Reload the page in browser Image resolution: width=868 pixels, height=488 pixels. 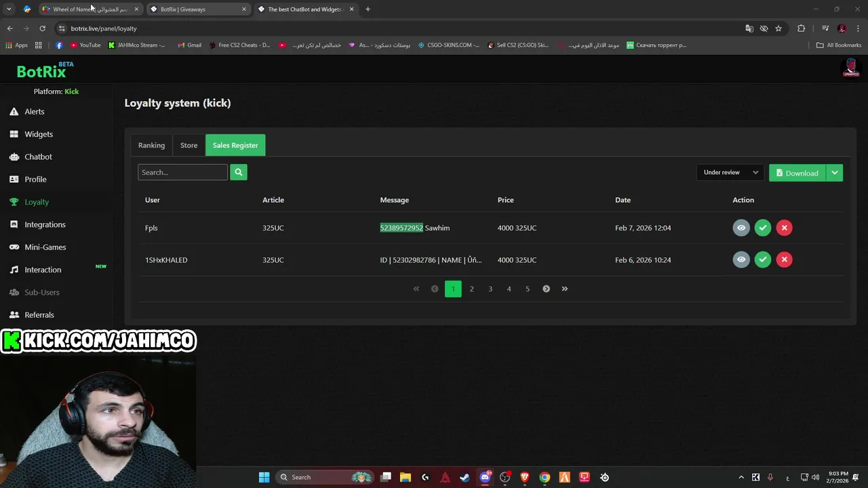(42, 28)
